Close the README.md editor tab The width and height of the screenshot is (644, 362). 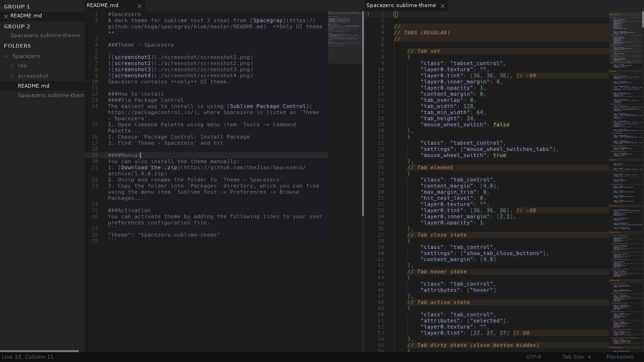click(x=140, y=6)
